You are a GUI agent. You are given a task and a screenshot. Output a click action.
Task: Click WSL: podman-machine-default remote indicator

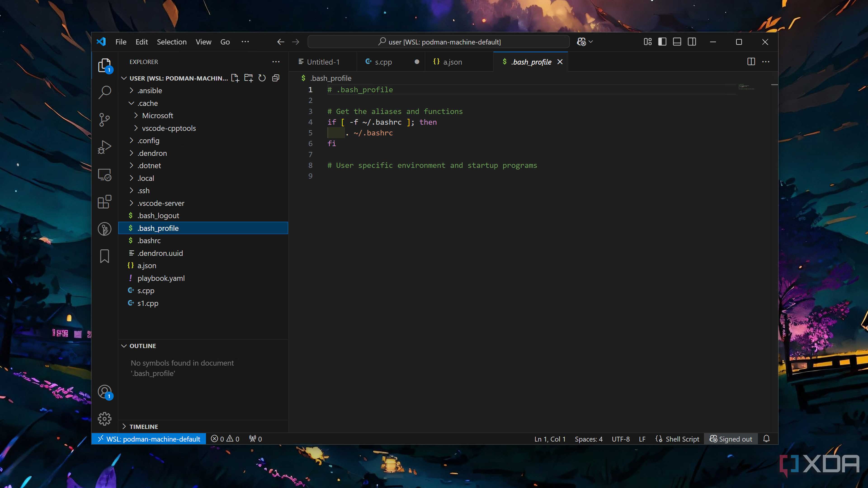[x=149, y=439]
